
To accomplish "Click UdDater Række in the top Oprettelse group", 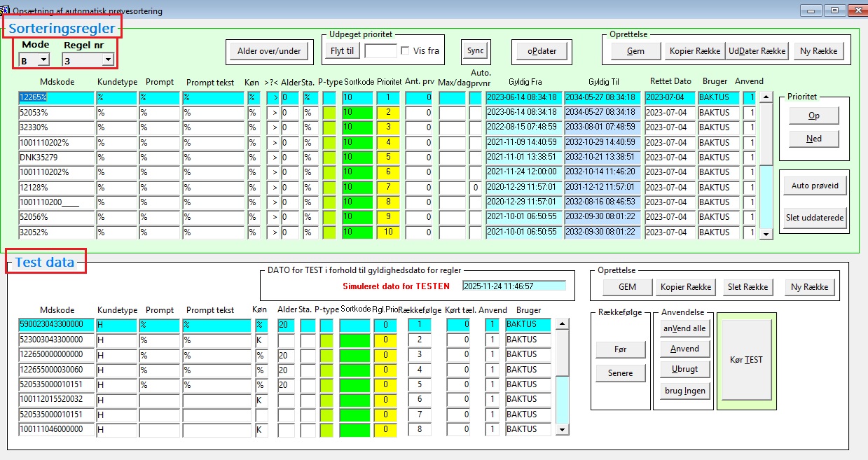I will pos(758,51).
